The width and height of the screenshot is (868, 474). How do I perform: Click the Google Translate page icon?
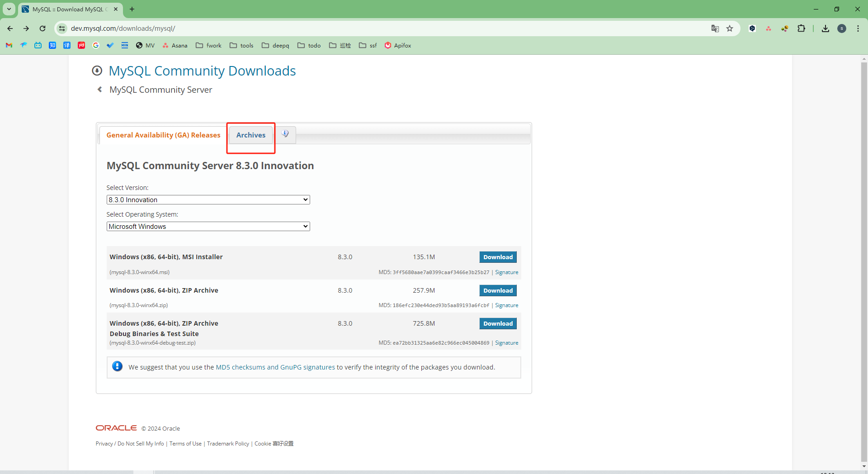715,28
